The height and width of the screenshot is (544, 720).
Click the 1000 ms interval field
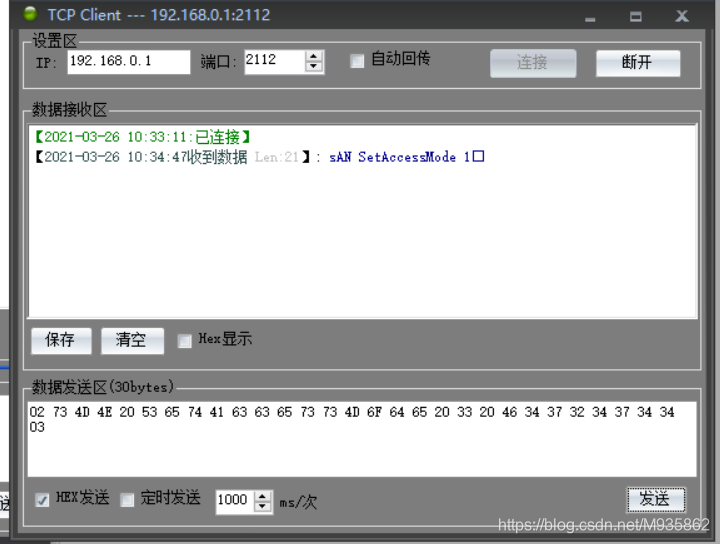pyautogui.click(x=235, y=501)
